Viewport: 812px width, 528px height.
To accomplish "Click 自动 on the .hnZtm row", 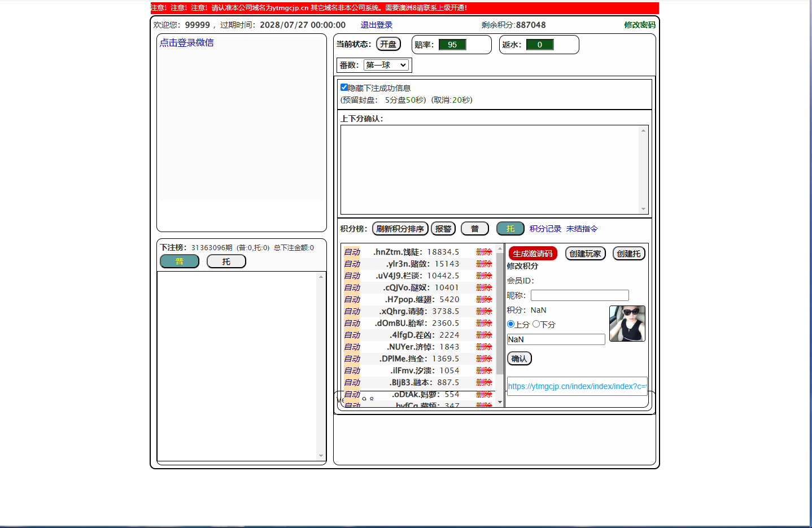I will [352, 252].
